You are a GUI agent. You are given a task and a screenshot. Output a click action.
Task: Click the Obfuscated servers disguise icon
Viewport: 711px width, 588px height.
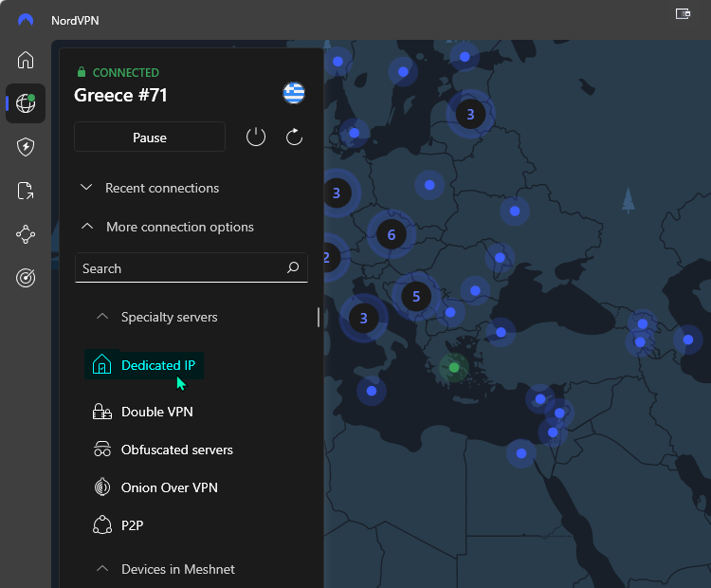pyautogui.click(x=102, y=450)
